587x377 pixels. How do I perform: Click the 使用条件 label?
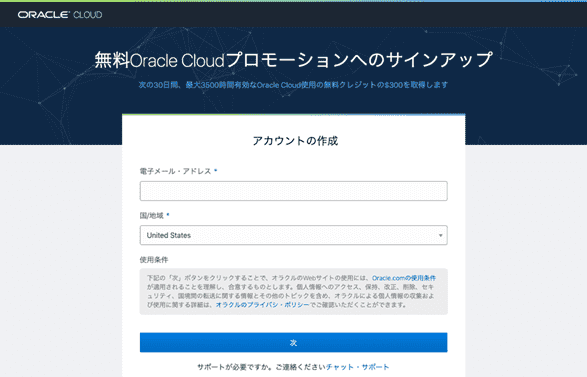pyautogui.click(x=154, y=259)
